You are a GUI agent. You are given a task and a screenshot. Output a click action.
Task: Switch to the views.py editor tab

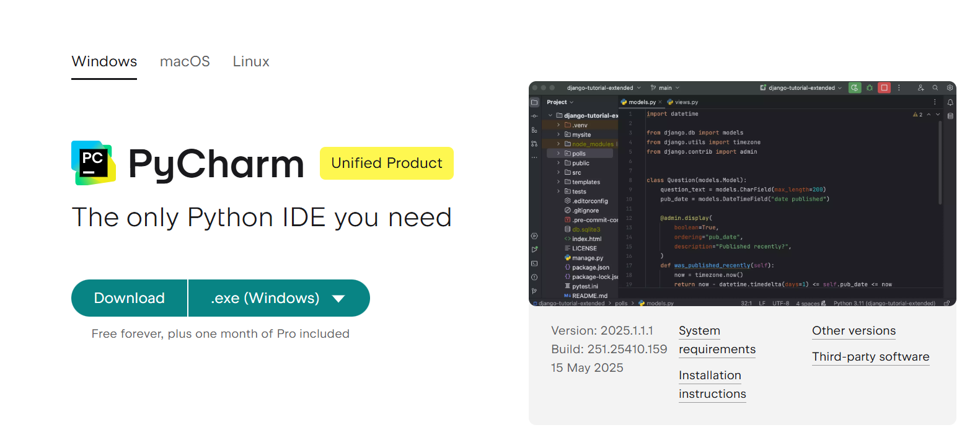682,102
